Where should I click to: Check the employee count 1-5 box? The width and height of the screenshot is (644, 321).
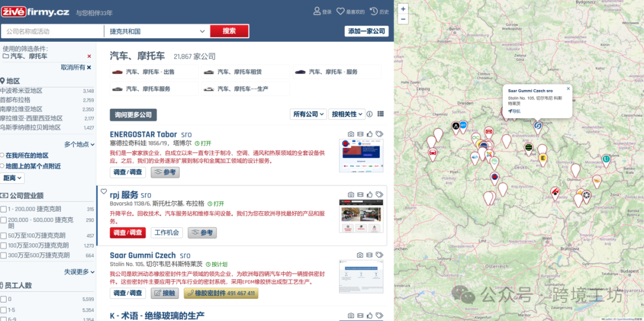pos(4,310)
